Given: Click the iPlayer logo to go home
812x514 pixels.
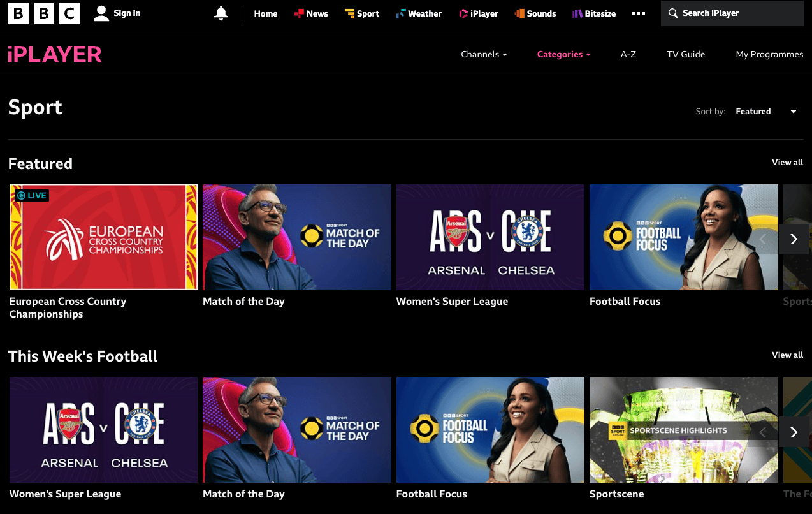Looking at the screenshot, I should pos(54,54).
